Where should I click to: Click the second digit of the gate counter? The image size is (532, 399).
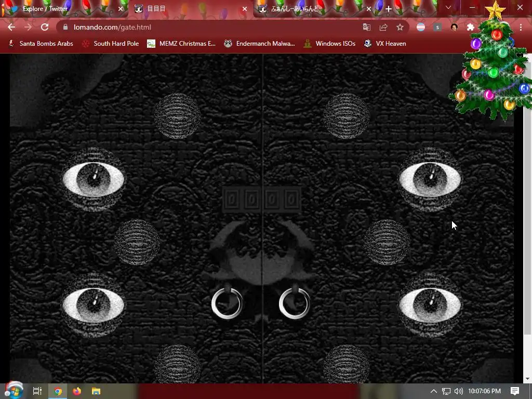point(252,199)
